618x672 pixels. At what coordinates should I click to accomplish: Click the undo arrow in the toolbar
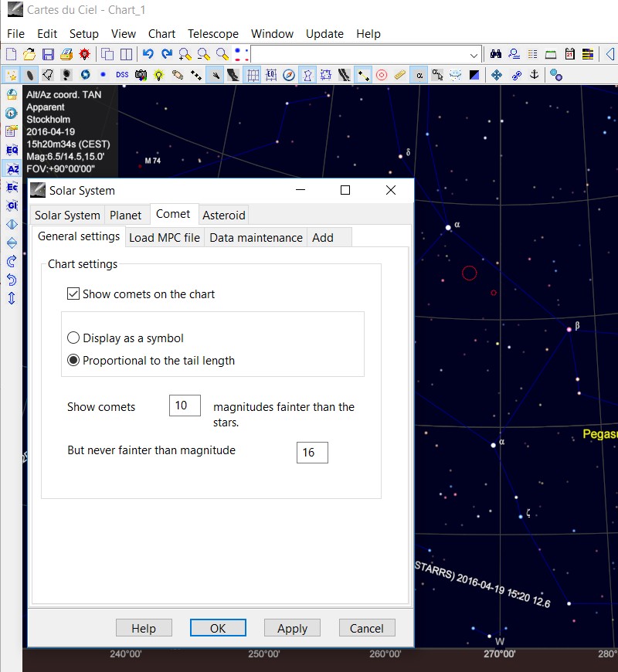[148, 54]
